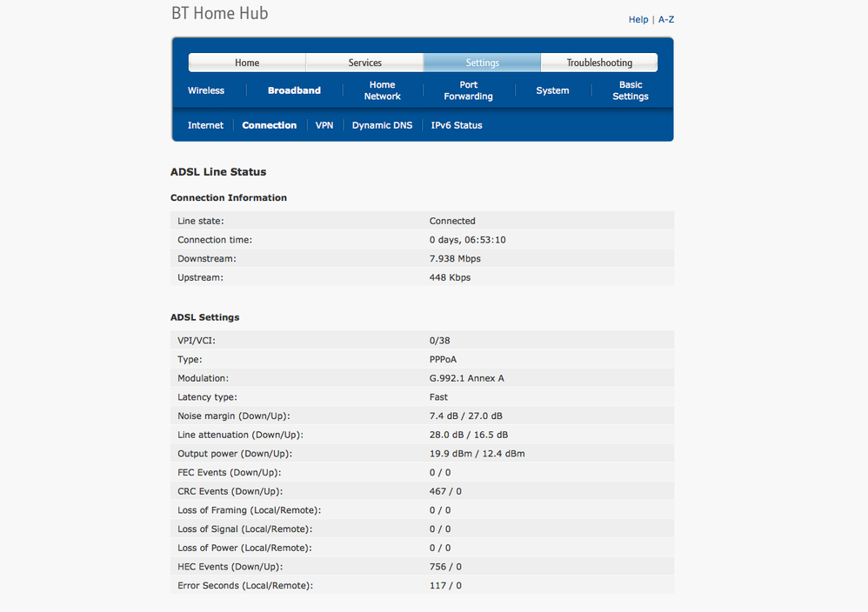868x612 pixels.
Task: Open the Home tab
Action: click(247, 63)
